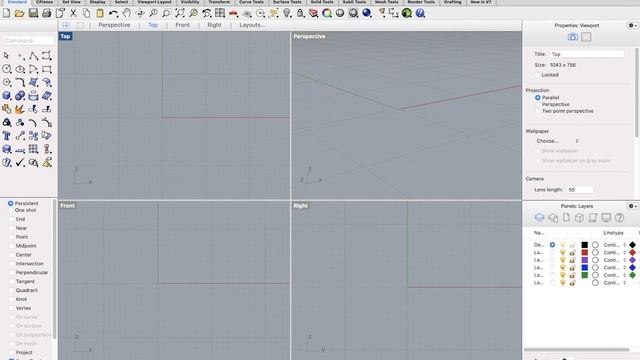This screenshot has width=640, height=360.
Task: Select Perspective projection radio button
Action: (x=538, y=104)
